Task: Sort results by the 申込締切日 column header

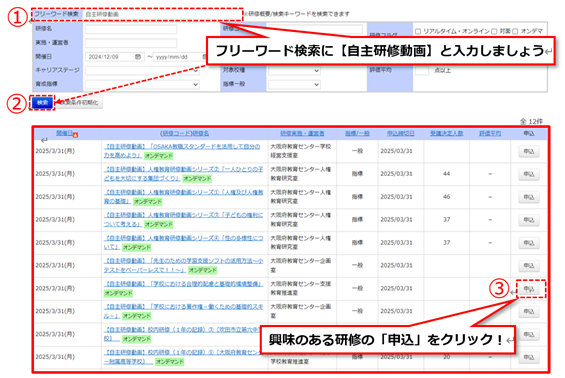Action: [400, 133]
